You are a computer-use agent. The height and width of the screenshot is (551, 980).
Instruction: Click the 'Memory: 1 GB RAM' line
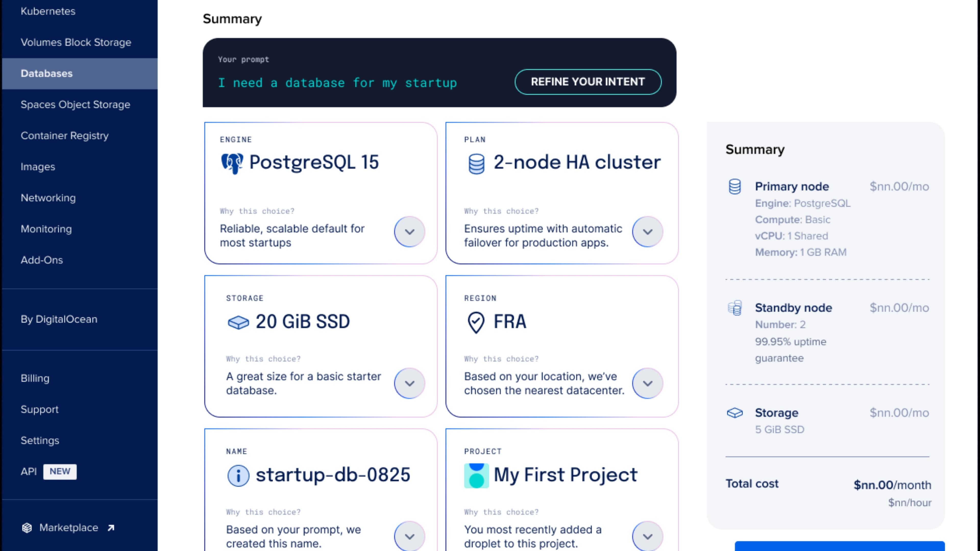pyautogui.click(x=800, y=253)
